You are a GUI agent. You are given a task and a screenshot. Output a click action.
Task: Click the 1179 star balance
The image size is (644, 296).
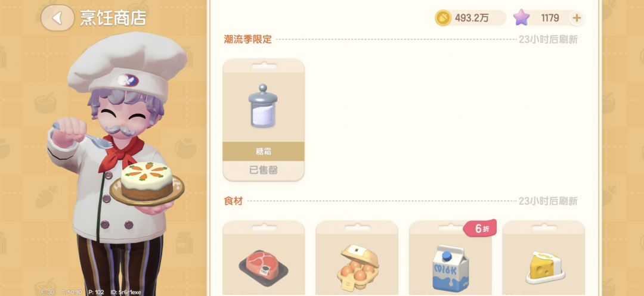550,18
